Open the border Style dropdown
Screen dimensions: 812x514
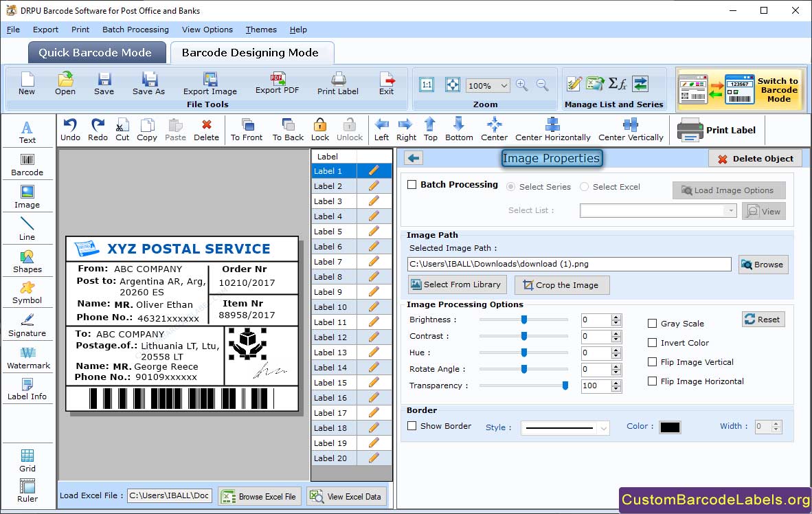click(603, 428)
